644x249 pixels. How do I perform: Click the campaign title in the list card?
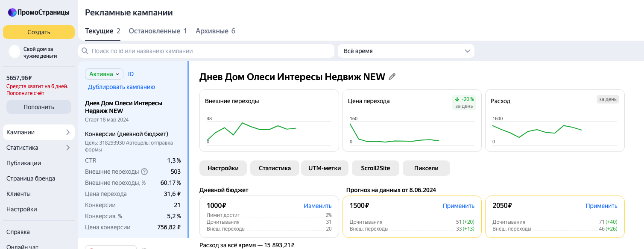[123, 107]
